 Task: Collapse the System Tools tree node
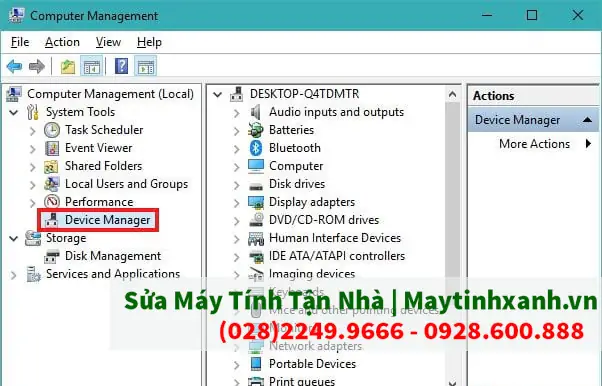pyautogui.click(x=14, y=113)
